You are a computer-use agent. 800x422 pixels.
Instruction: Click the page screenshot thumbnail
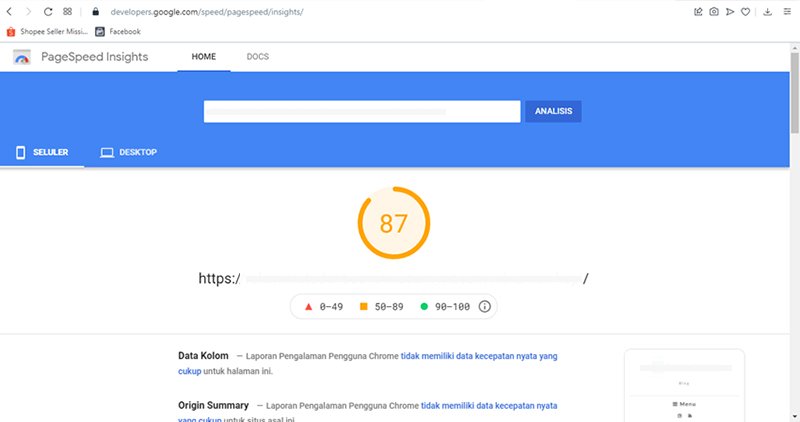684,386
